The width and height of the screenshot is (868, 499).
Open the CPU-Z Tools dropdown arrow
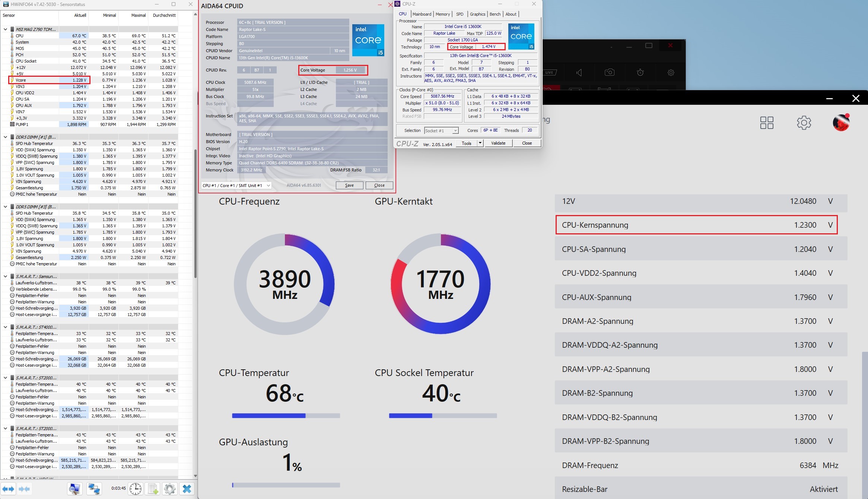click(480, 143)
